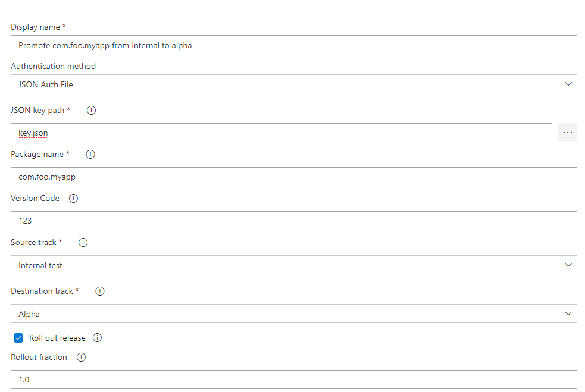The height and width of the screenshot is (392, 585).
Task: Click the Display name text field
Action: click(293, 45)
